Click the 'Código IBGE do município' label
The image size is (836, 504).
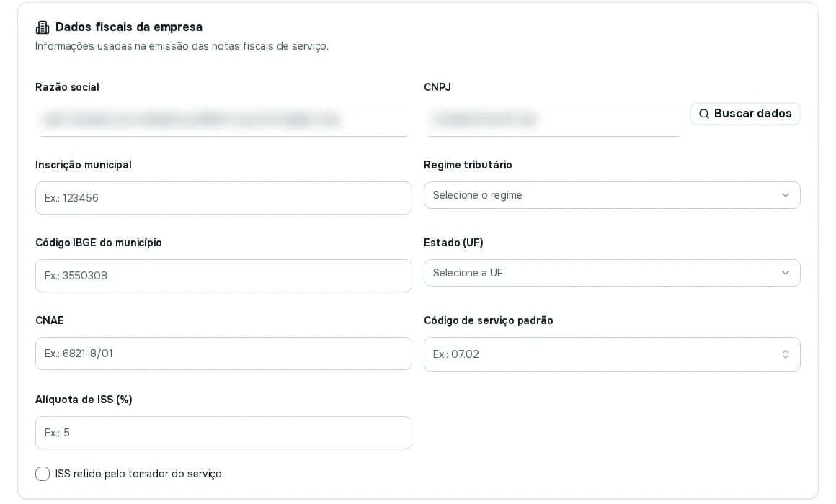[x=99, y=243]
